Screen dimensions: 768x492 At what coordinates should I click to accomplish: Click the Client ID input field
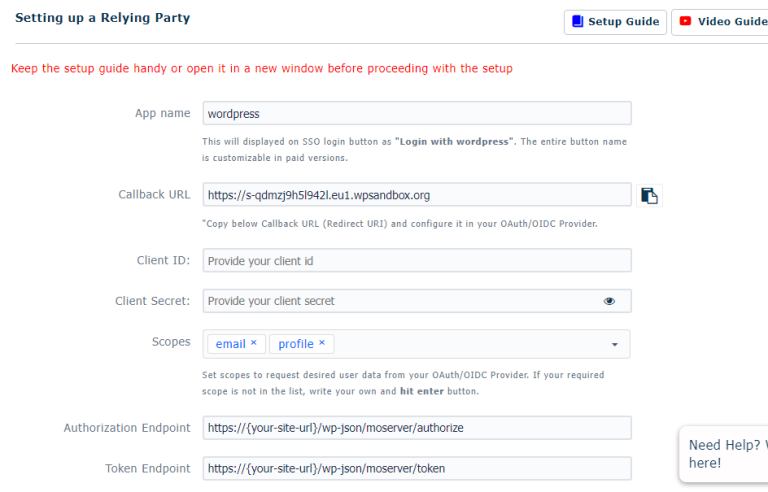coord(416,261)
